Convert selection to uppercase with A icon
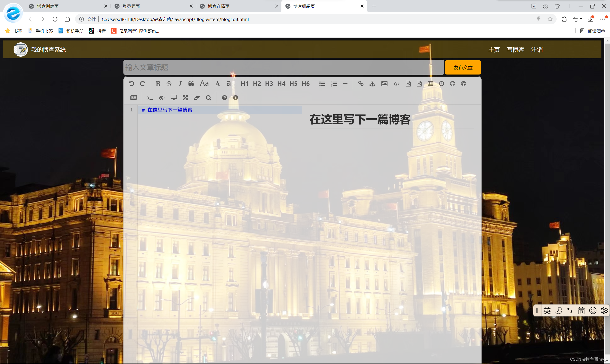This screenshot has height=364, width=610. pos(217,84)
